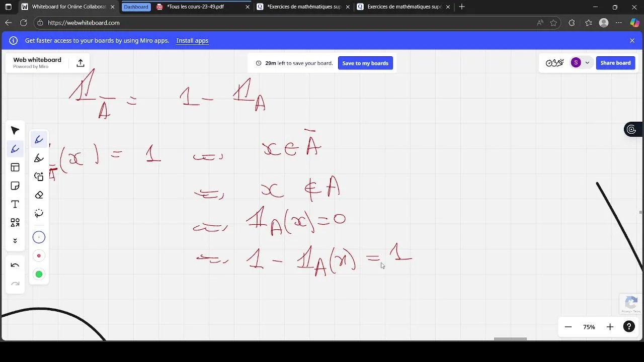
Task: Open the templates tool
Action: pos(15,167)
